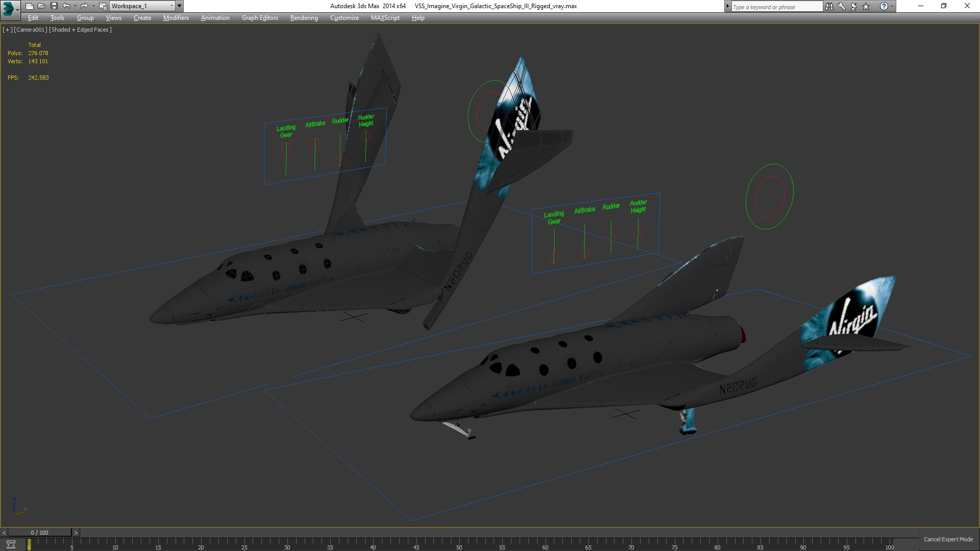The height and width of the screenshot is (551, 980).
Task: Open the Rendering menu
Action: click(304, 18)
